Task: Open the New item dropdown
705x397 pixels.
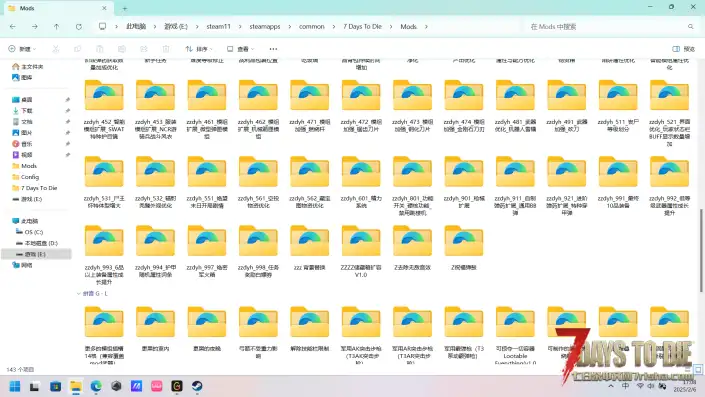Action: pyautogui.click(x=22, y=49)
